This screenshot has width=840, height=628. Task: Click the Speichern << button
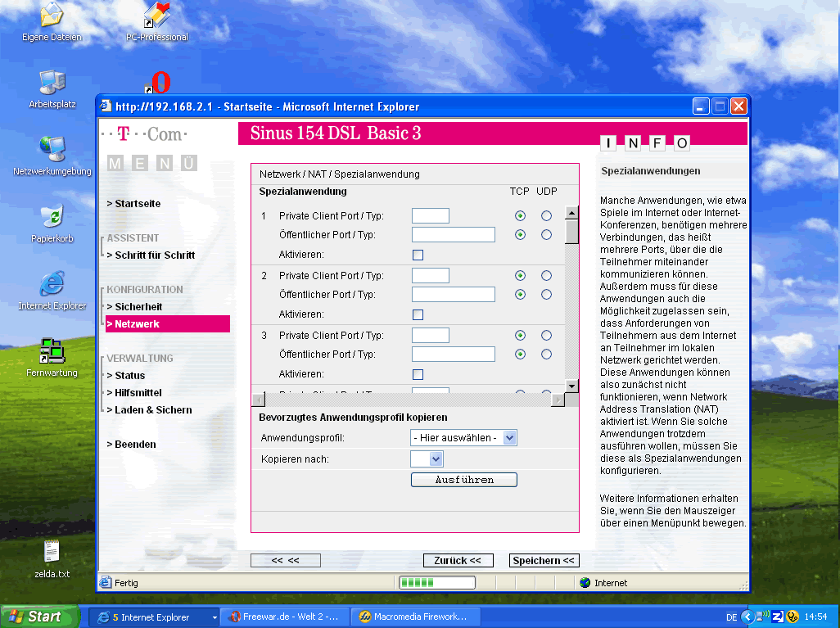544,561
